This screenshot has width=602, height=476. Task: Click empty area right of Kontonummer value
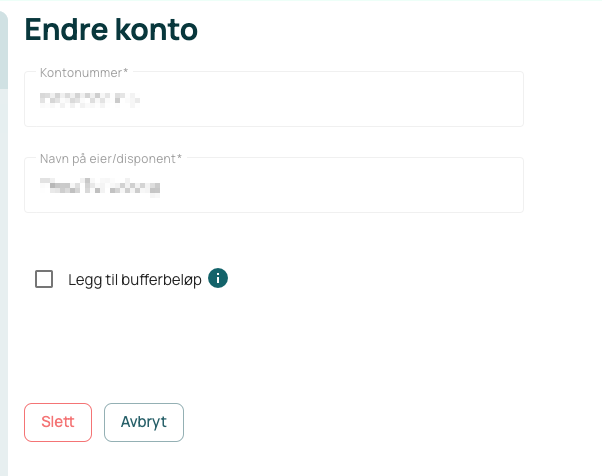click(x=330, y=100)
